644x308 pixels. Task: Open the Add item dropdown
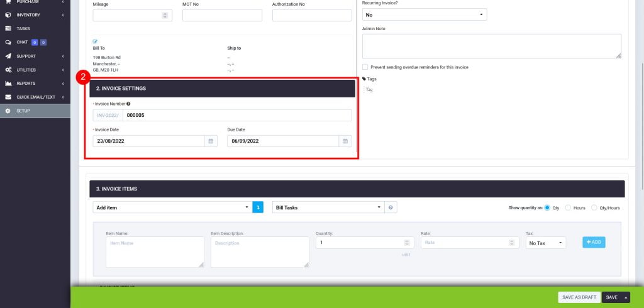click(x=172, y=207)
